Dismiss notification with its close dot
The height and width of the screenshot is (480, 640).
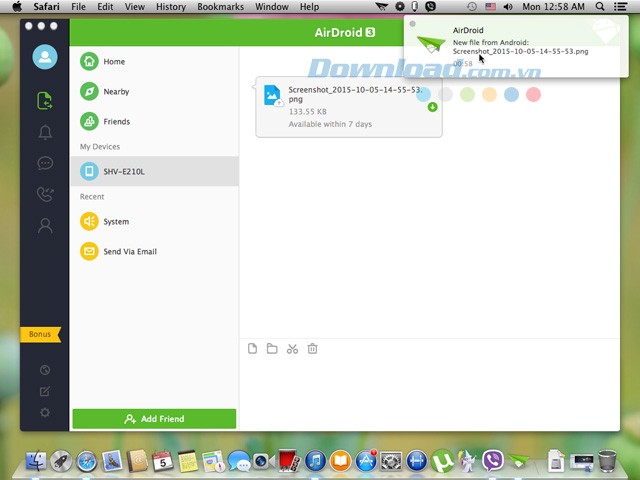tap(412, 24)
